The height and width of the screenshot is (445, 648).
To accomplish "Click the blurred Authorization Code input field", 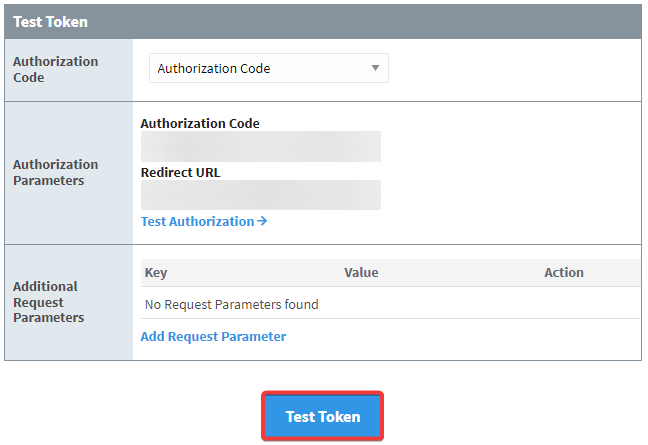I will click(261, 146).
